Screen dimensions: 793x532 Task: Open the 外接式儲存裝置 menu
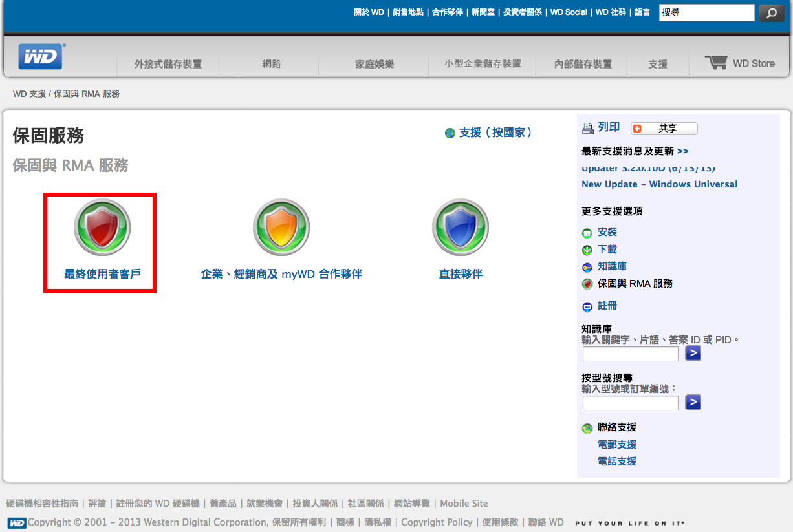(x=168, y=64)
